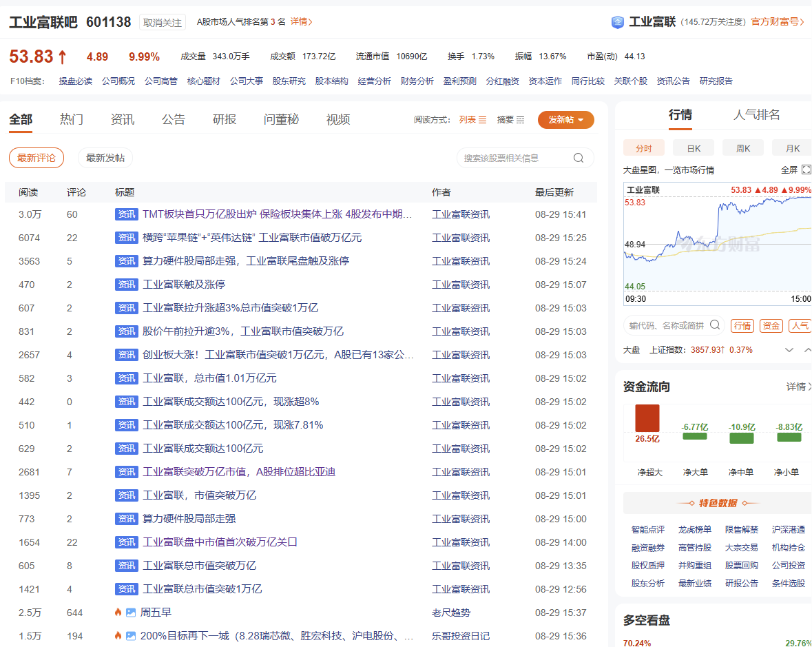This screenshot has height=647, width=812.
Task: Open author 乐哥投资日记 profile
Action: 460,635
